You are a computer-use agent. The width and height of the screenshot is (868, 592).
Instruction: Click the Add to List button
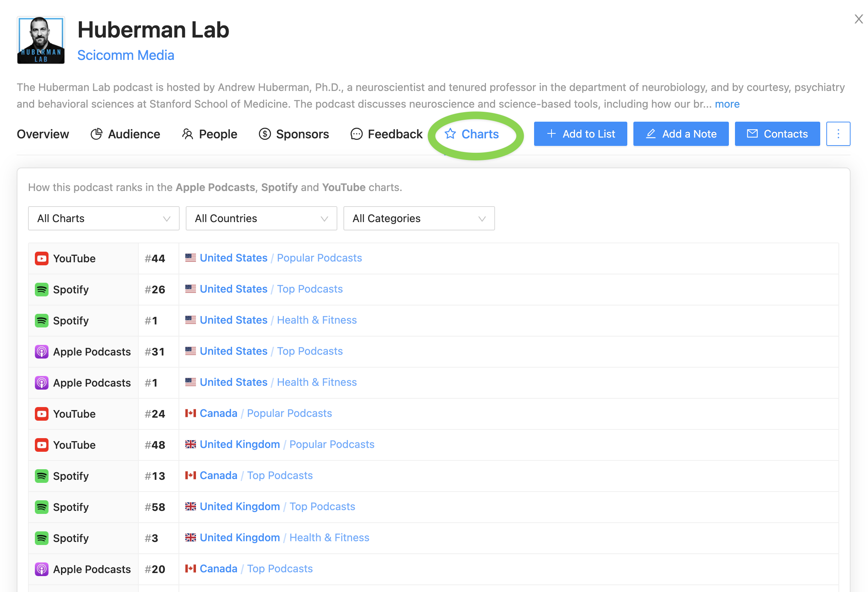click(x=580, y=134)
